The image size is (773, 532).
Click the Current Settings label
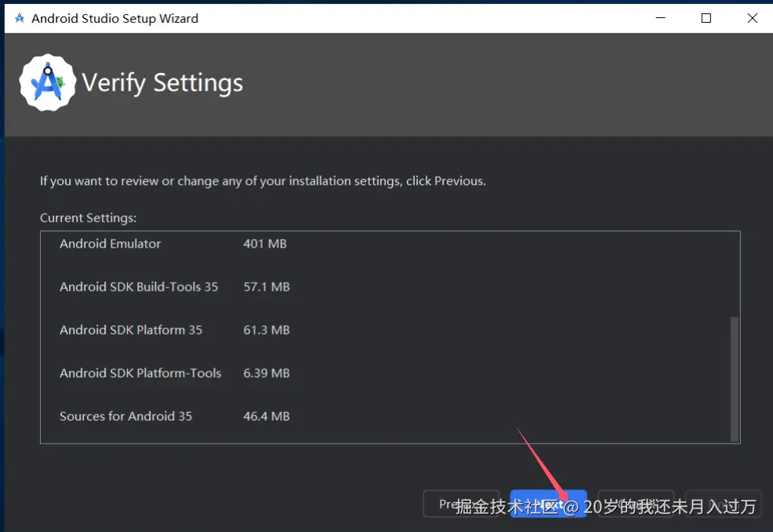[x=89, y=218]
